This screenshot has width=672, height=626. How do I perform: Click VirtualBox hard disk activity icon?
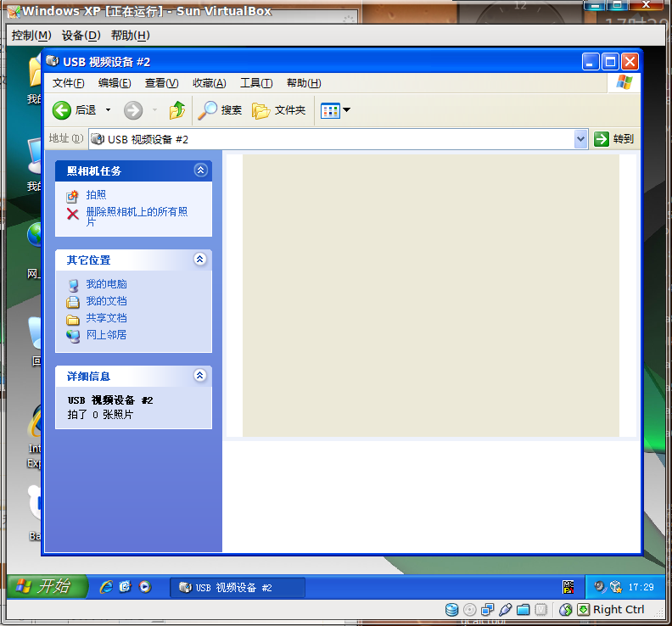click(x=451, y=609)
